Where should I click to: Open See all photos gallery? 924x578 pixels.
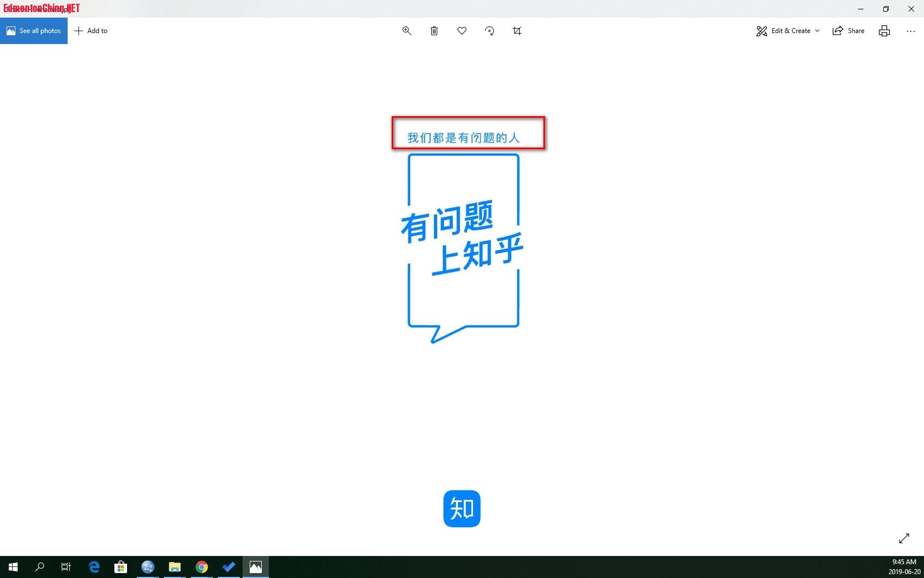[x=34, y=31]
